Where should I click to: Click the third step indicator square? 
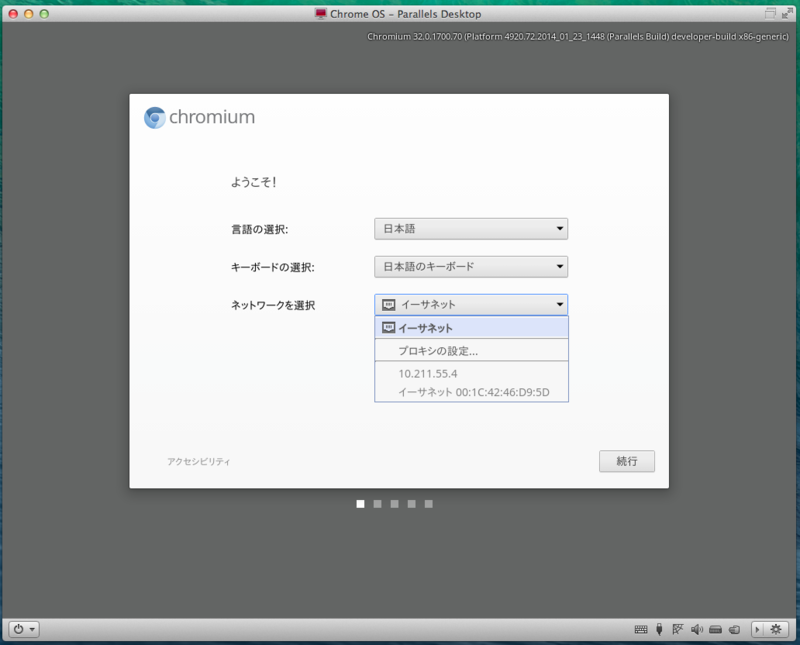[394, 504]
